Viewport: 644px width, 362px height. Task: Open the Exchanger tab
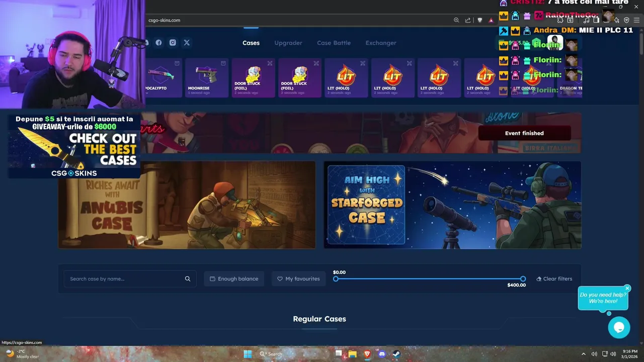point(381,43)
